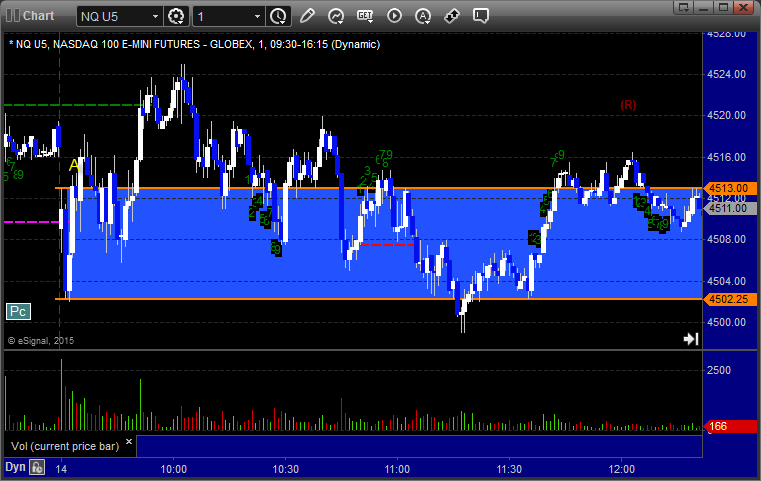Select the 4513.00 orange price label

tap(729, 188)
